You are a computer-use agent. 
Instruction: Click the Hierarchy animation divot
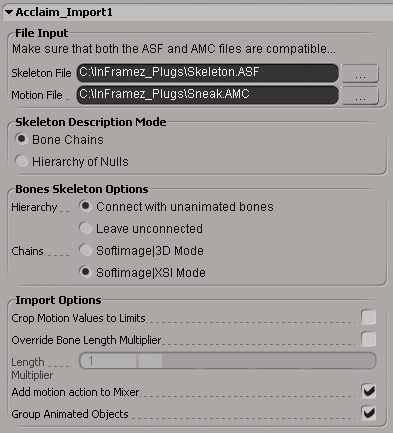(64, 211)
